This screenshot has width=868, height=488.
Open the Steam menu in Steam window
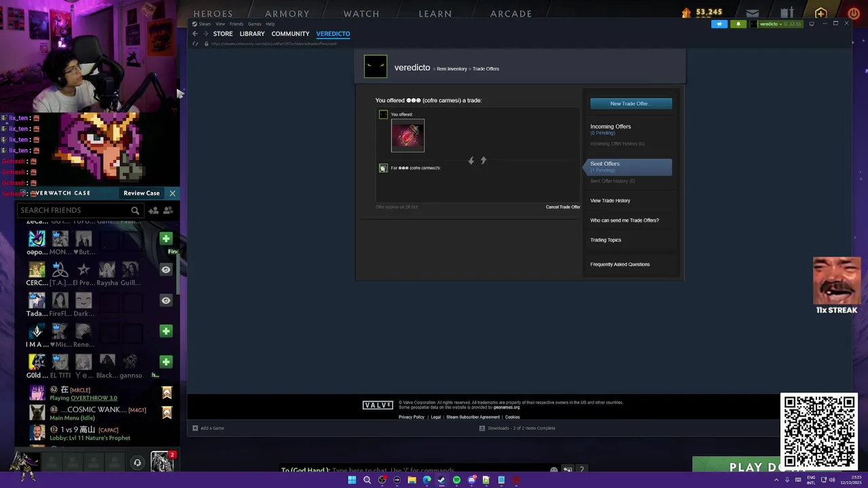(204, 24)
